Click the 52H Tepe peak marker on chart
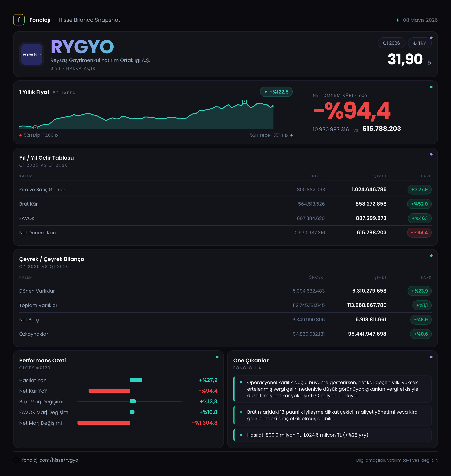451x476 pixels. point(244,102)
